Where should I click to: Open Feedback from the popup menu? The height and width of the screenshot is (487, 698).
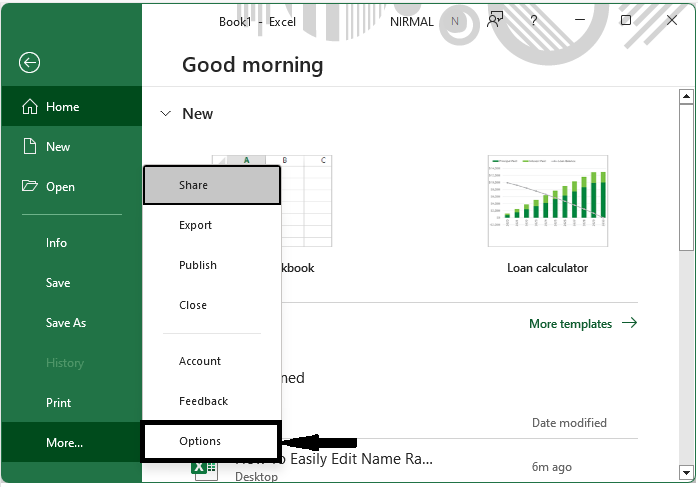[212, 401]
